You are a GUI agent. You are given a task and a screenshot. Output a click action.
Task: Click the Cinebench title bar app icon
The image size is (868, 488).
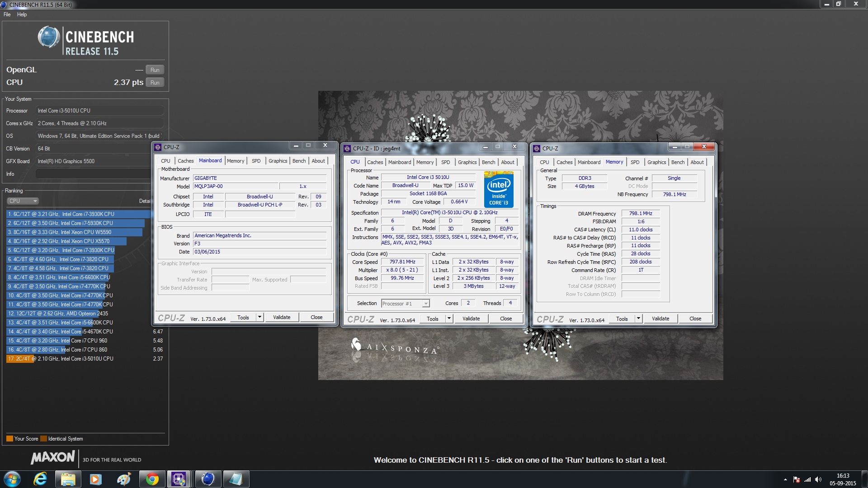point(4,5)
